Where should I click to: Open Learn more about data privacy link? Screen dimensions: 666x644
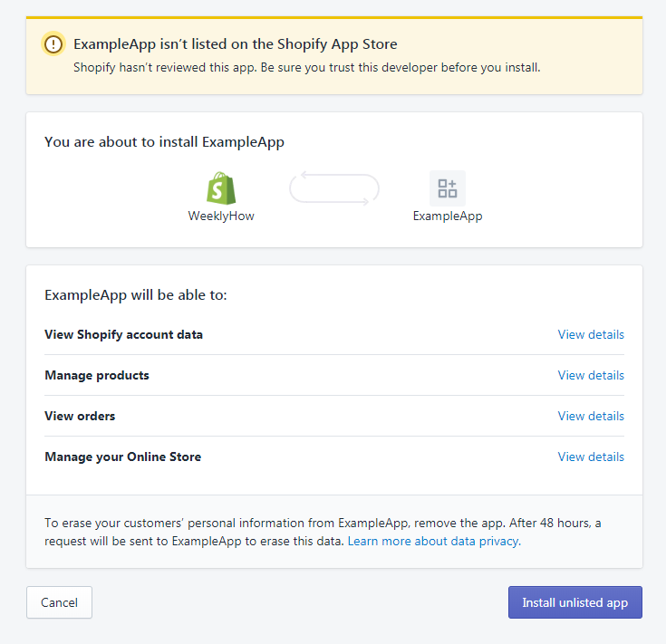coord(434,542)
